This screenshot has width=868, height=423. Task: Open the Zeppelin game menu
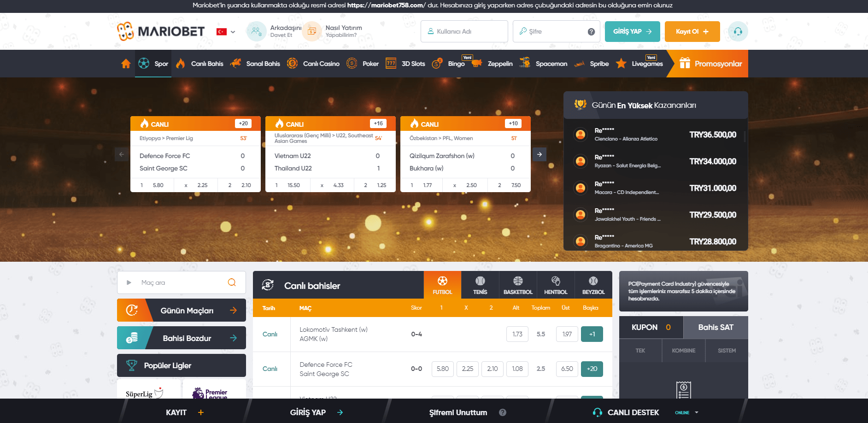pos(492,64)
